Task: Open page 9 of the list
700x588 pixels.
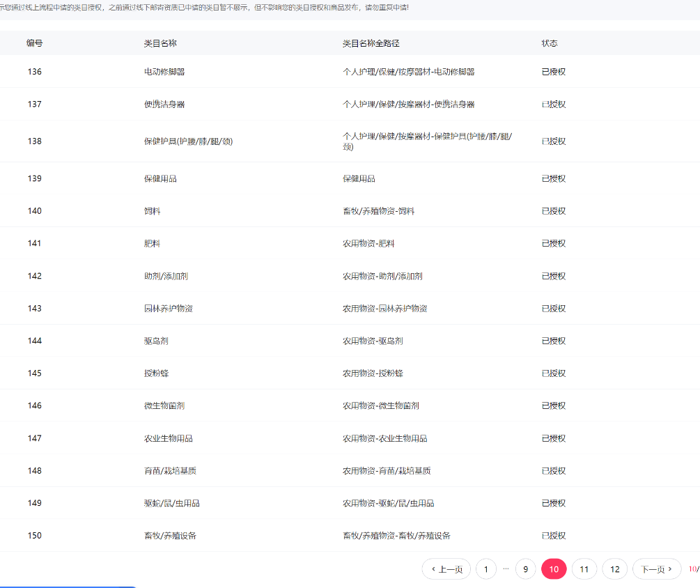Action: pos(525,569)
